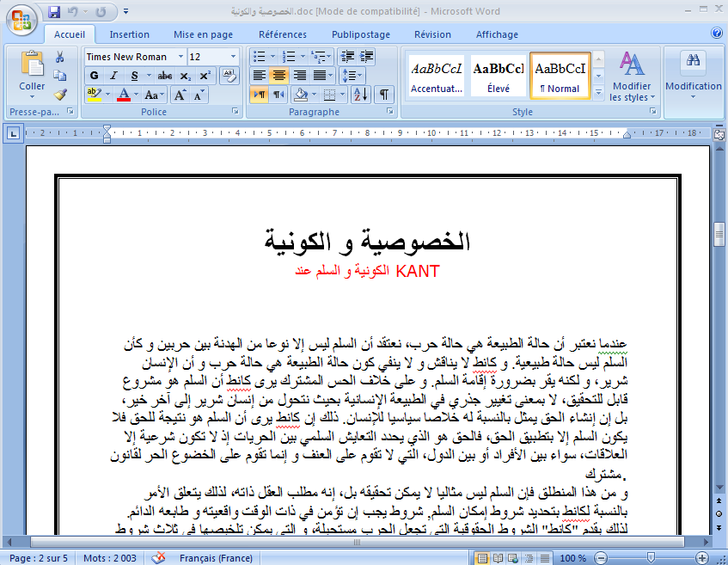
Task: Open line spacing options
Action: (x=352, y=76)
